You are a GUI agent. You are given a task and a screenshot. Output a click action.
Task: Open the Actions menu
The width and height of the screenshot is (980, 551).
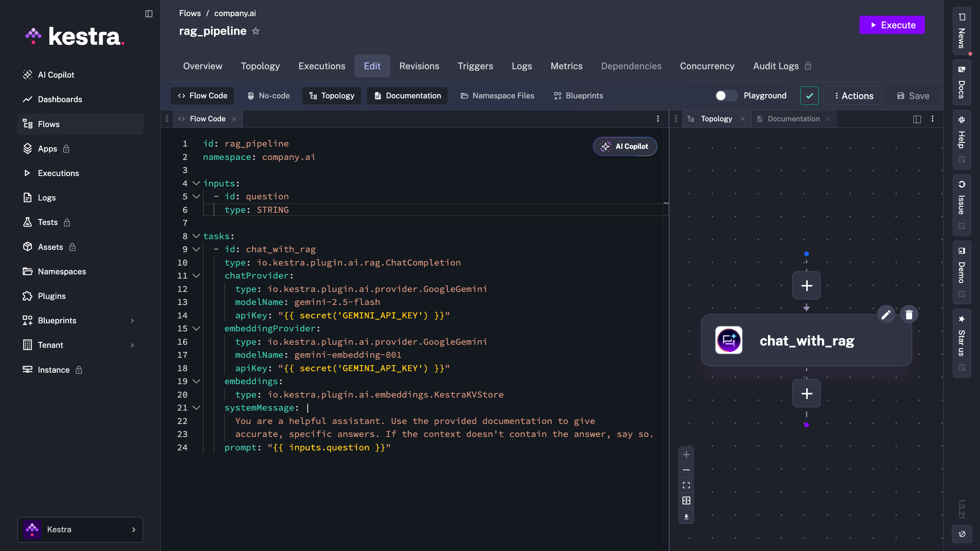853,96
